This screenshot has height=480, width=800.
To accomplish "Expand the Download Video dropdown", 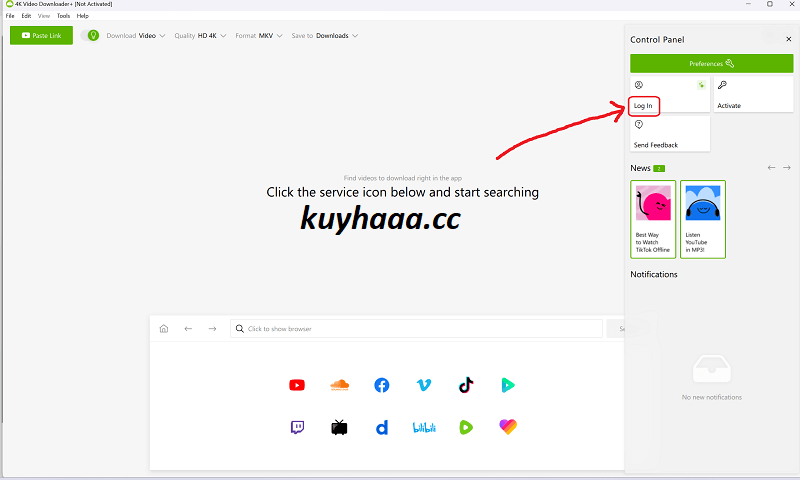I will 136,36.
